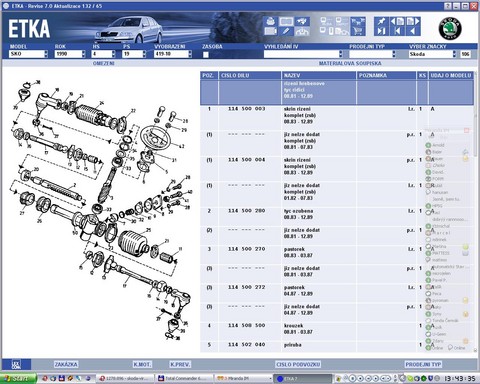Switch to Total Commander in the taskbar
Viewport: 480px width, 384px height.
[x=184, y=378]
